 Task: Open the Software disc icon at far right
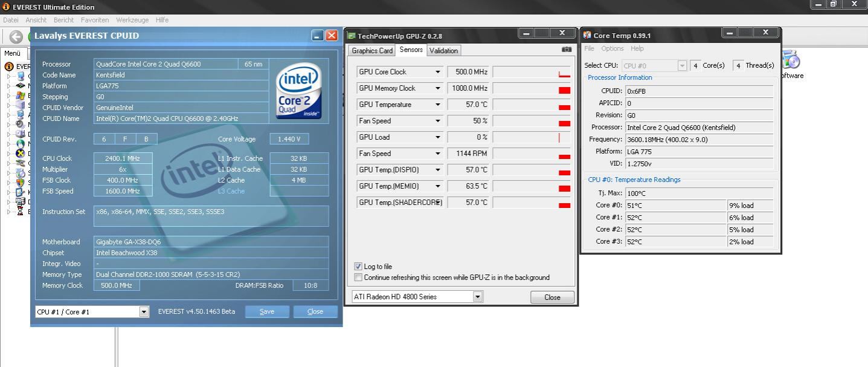(791, 60)
